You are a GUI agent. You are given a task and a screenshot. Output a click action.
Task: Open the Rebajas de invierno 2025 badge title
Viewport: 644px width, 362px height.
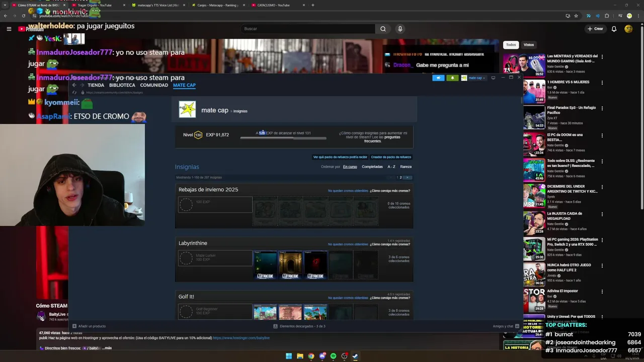pyautogui.click(x=208, y=190)
